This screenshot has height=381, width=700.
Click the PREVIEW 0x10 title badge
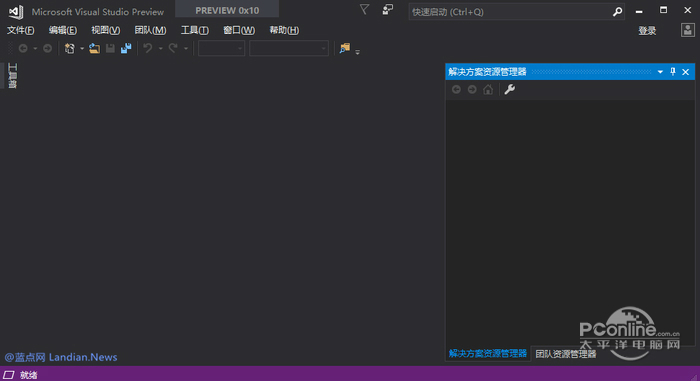[x=227, y=10]
